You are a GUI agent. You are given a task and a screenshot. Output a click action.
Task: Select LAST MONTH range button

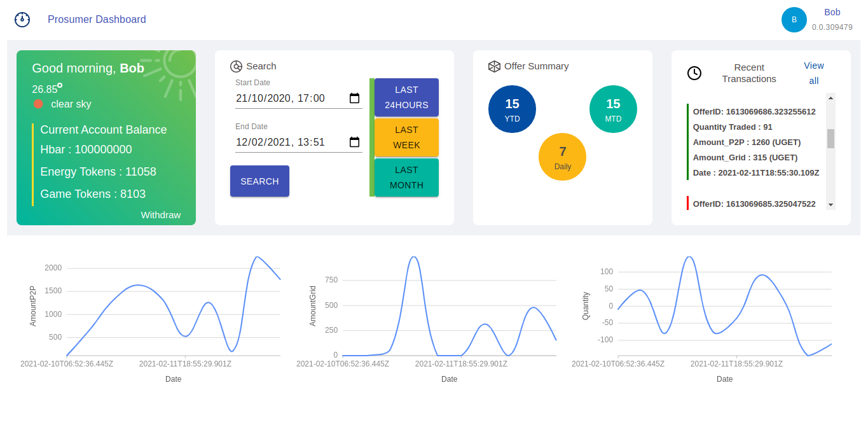[406, 178]
